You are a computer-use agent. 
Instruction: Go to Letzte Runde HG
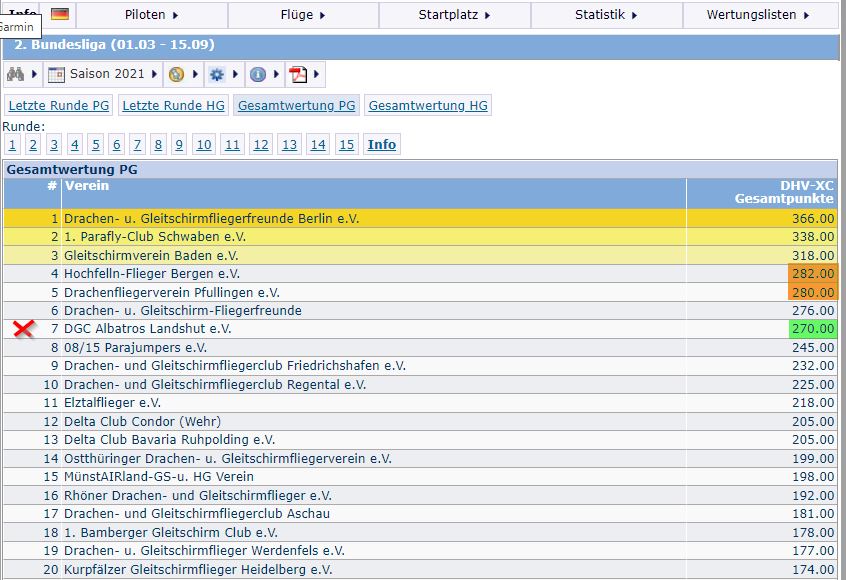tap(173, 105)
